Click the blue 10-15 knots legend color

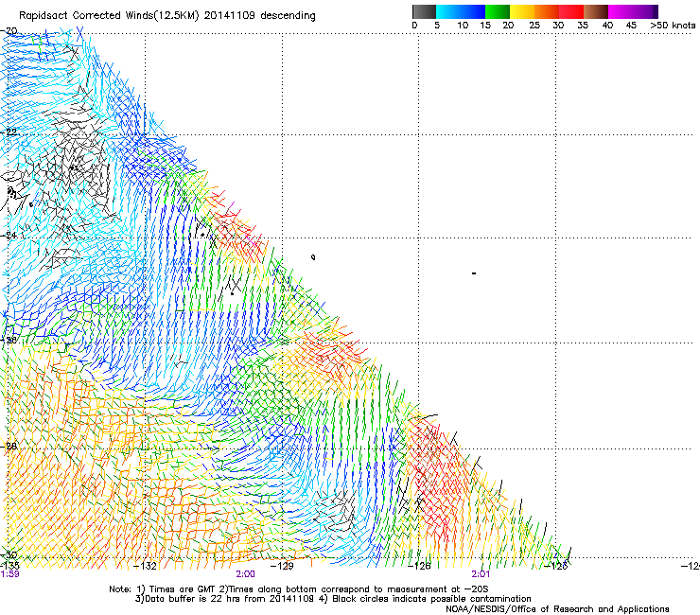click(473, 11)
